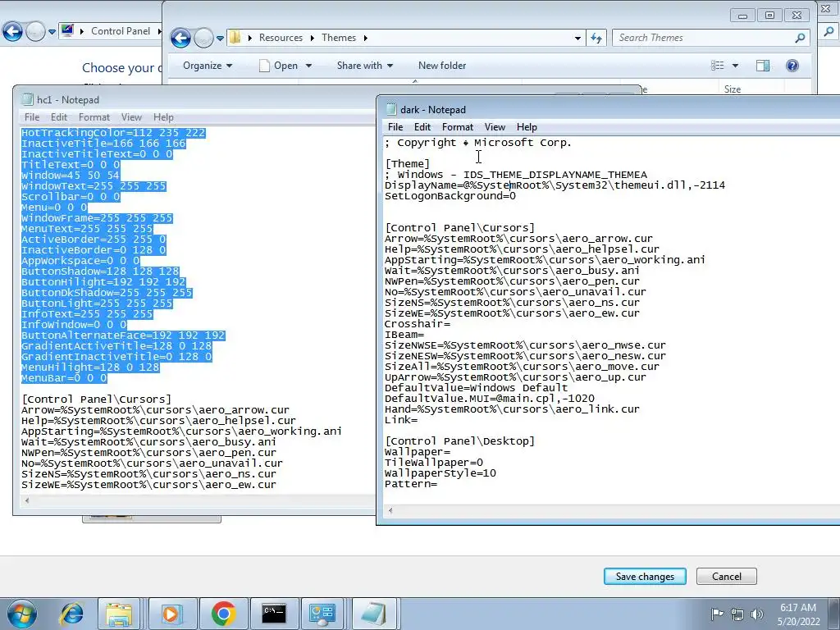Switch to Command Prompt taskbar icon

[x=274, y=614]
